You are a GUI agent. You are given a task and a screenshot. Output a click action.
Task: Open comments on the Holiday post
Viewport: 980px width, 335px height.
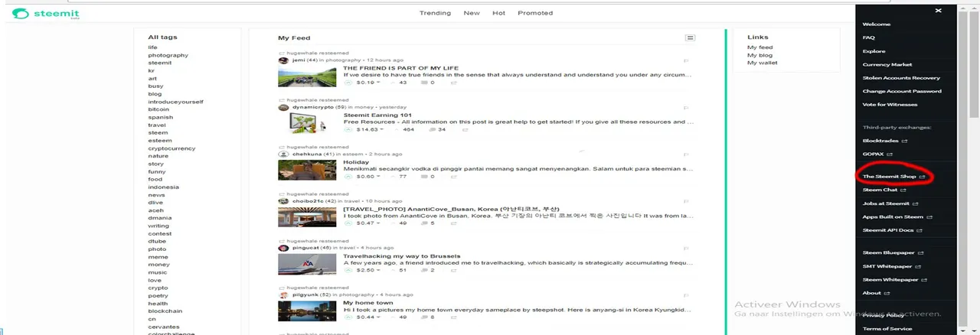[x=427, y=177]
